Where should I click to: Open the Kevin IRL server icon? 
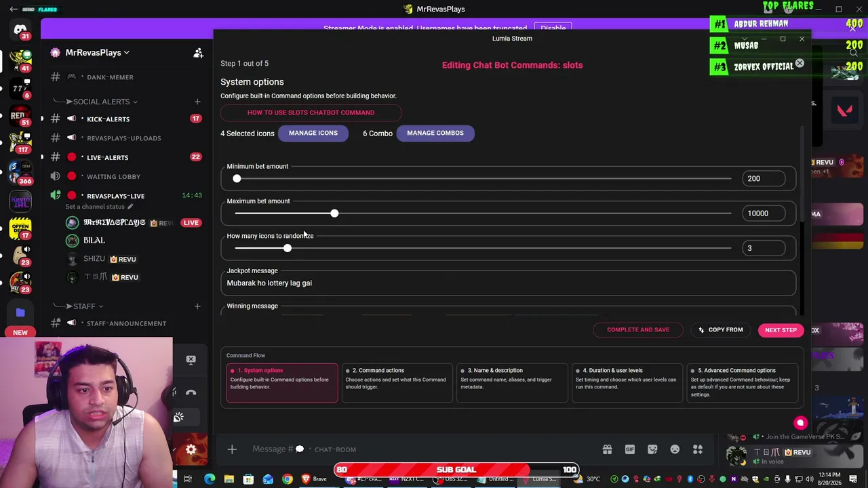[20, 202]
